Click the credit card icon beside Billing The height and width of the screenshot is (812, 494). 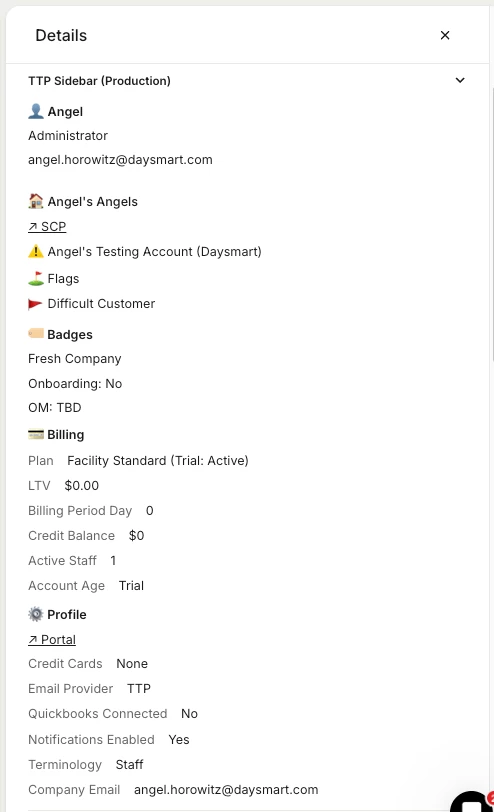[36, 434]
